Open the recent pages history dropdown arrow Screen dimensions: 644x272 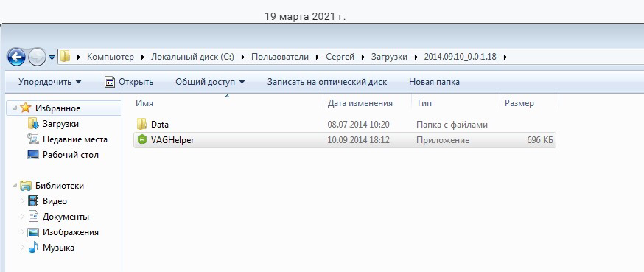point(52,57)
